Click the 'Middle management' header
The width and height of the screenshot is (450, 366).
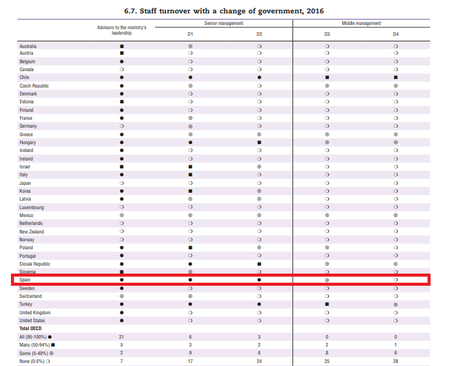tap(361, 23)
